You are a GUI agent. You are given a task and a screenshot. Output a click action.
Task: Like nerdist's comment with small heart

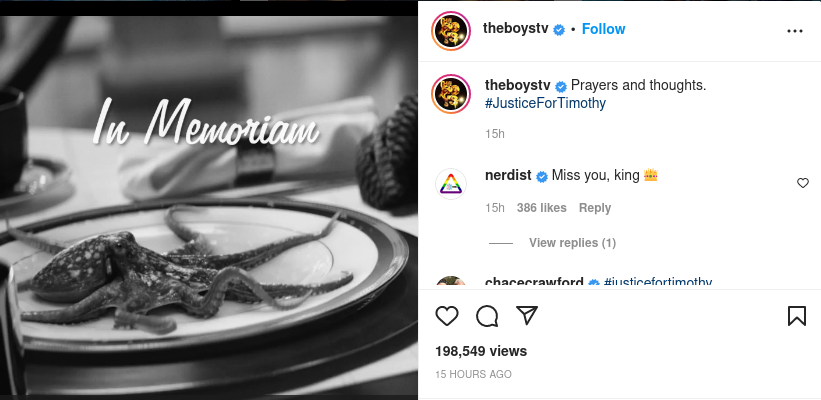coord(802,183)
